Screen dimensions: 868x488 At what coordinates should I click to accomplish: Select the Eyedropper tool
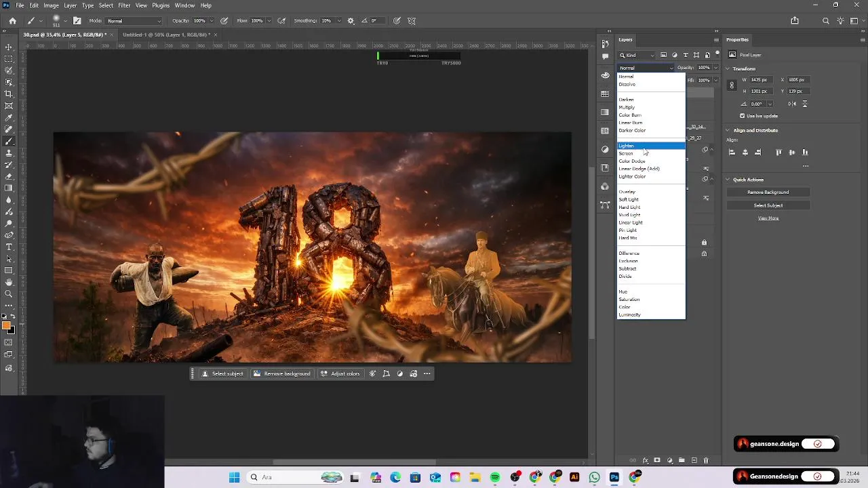point(9,118)
